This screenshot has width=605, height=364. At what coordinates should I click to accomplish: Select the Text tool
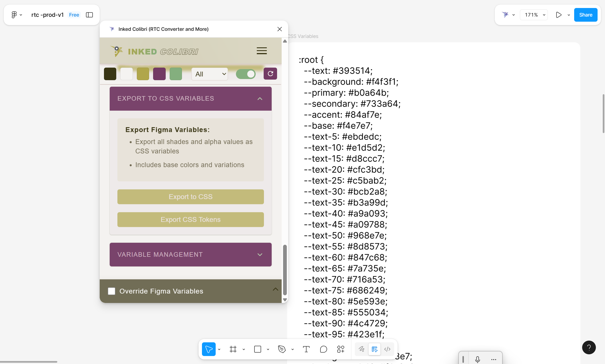coord(306,349)
